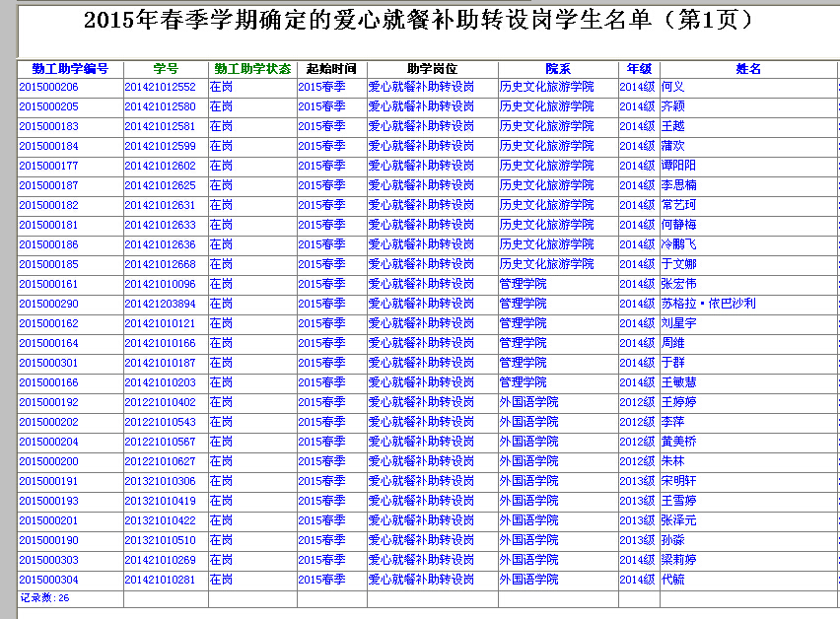Screen dimensions: 840x619
Task: Select the 起始时间 column header
Action: [331, 69]
